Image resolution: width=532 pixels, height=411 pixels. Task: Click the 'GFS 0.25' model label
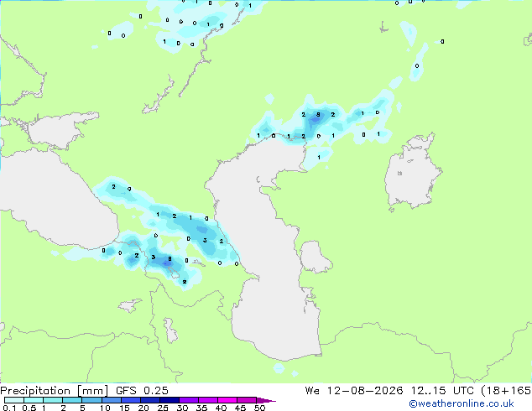click(x=142, y=391)
